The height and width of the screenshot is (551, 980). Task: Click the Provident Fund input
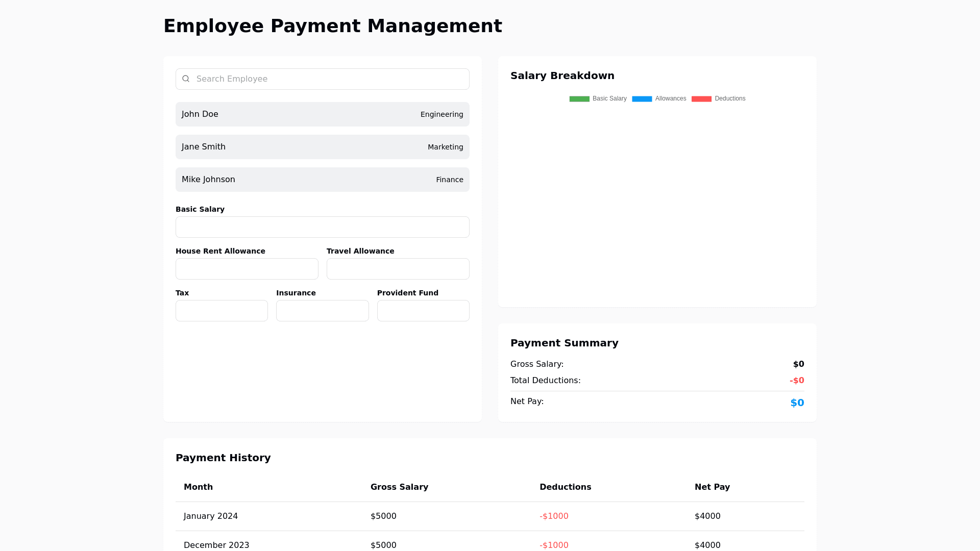(x=423, y=311)
